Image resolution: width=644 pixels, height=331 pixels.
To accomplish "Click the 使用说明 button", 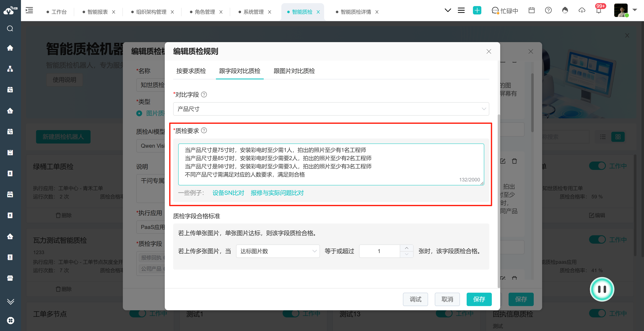I will [x=64, y=80].
